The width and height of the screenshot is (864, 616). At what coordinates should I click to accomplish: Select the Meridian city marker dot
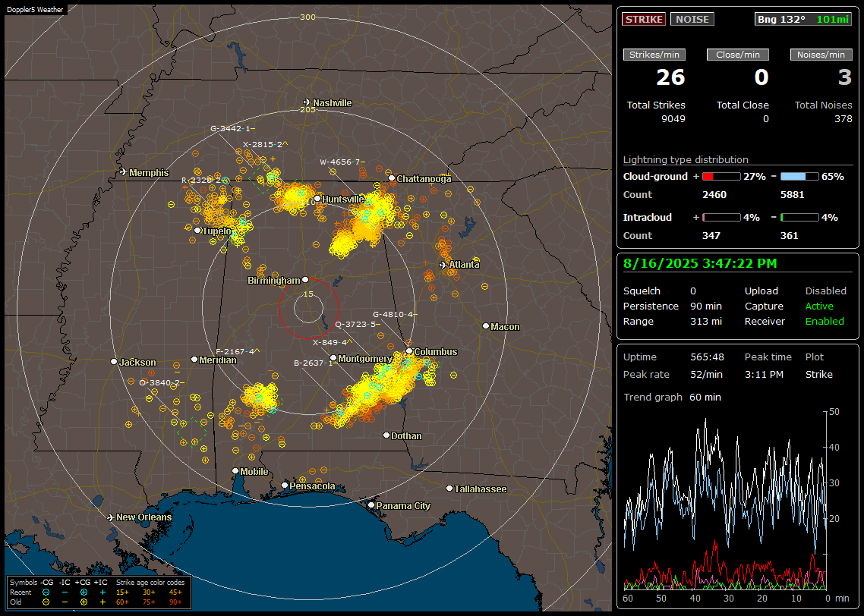(x=194, y=359)
